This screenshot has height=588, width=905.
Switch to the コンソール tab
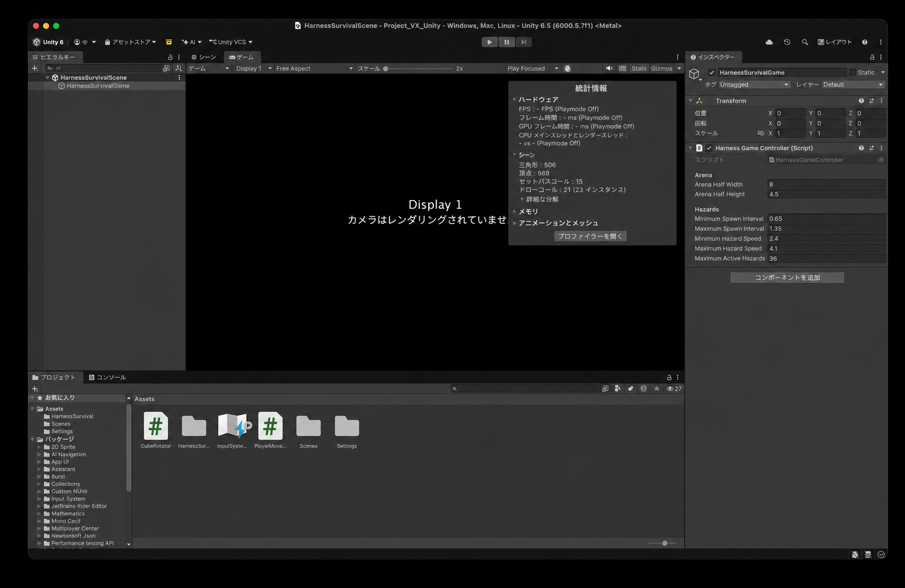(108, 377)
